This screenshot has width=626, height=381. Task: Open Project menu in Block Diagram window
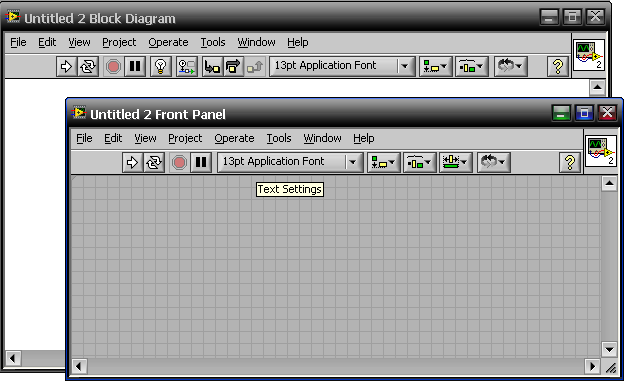(x=119, y=42)
